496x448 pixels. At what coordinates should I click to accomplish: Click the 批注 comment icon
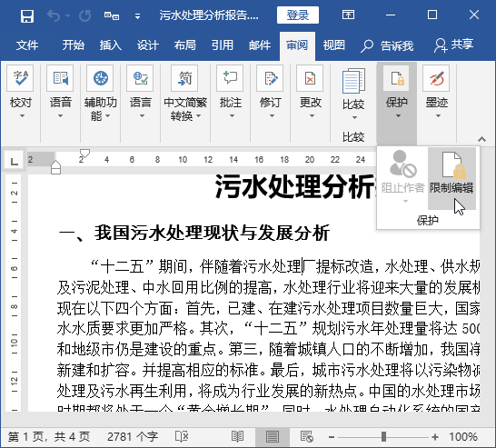pyautogui.click(x=230, y=78)
